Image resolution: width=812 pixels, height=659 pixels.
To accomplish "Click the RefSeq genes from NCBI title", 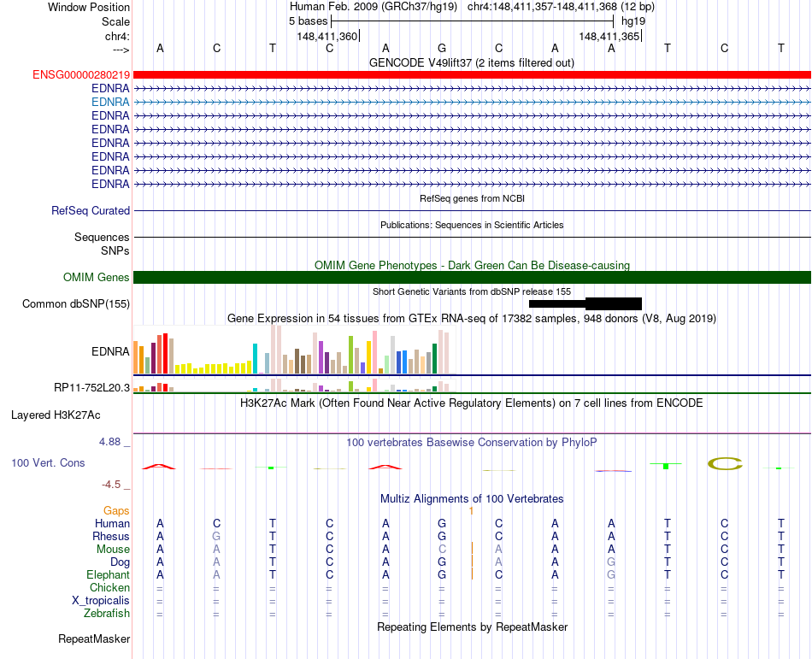I will click(473, 199).
